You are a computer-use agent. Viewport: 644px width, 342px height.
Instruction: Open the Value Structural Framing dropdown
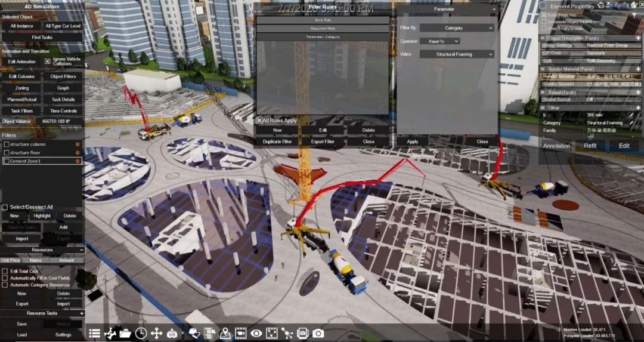pos(456,54)
